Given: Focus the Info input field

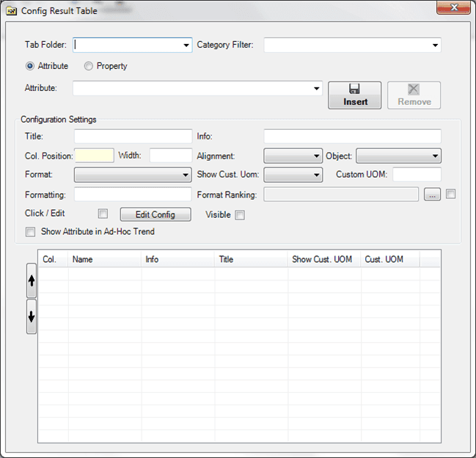Looking at the screenshot, I should point(352,136).
